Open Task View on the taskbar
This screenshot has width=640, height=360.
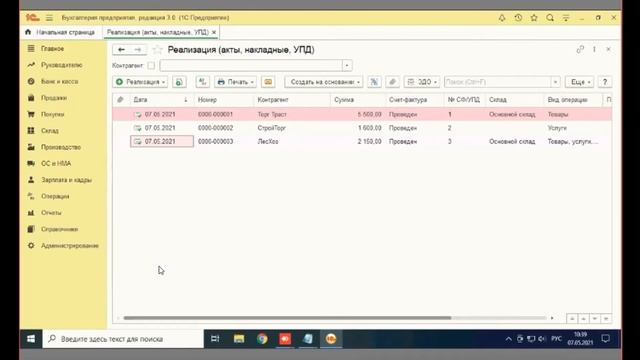(x=215, y=339)
